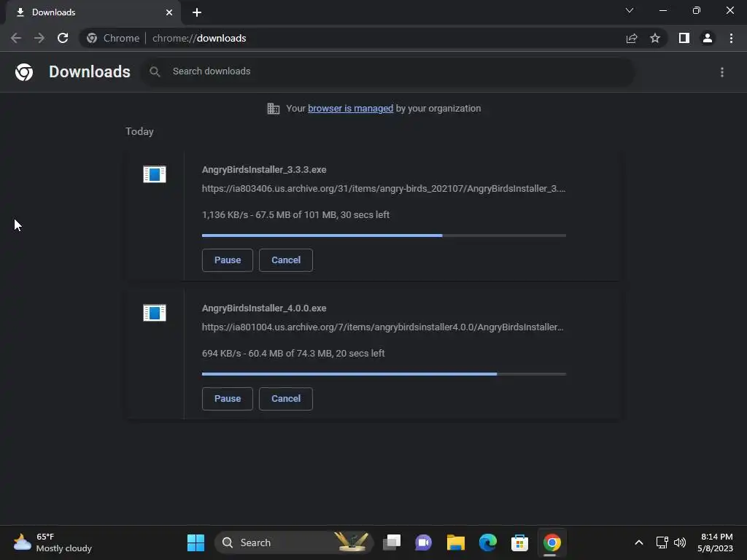
Task: Click the progress bar of the 4.0.0 download
Action: [384, 374]
